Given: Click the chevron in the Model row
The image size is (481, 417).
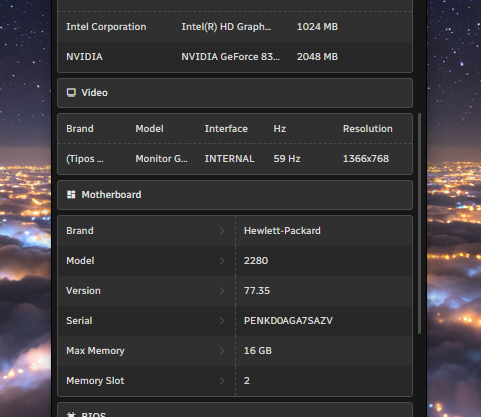Looking at the screenshot, I should point(222,261).
